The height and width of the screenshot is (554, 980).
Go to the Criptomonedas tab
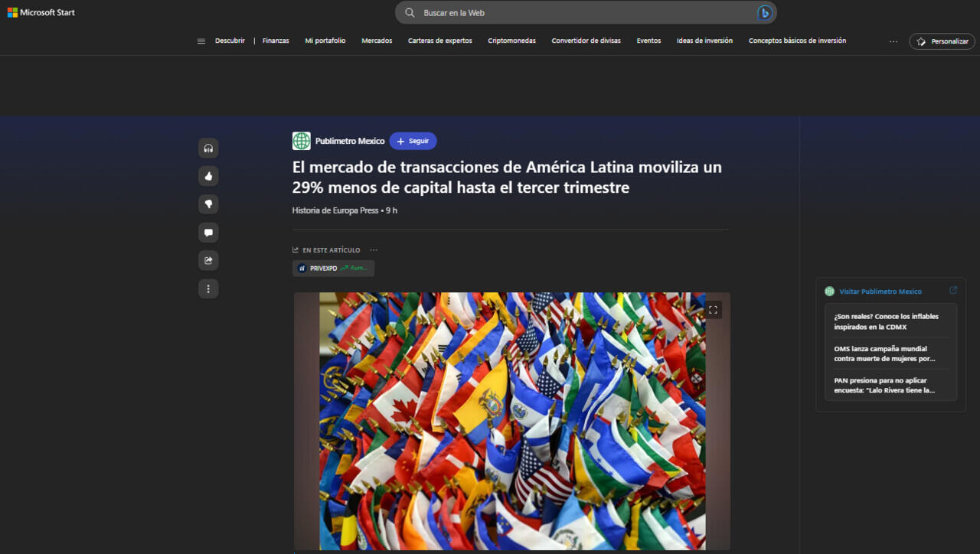click(511, 41)
